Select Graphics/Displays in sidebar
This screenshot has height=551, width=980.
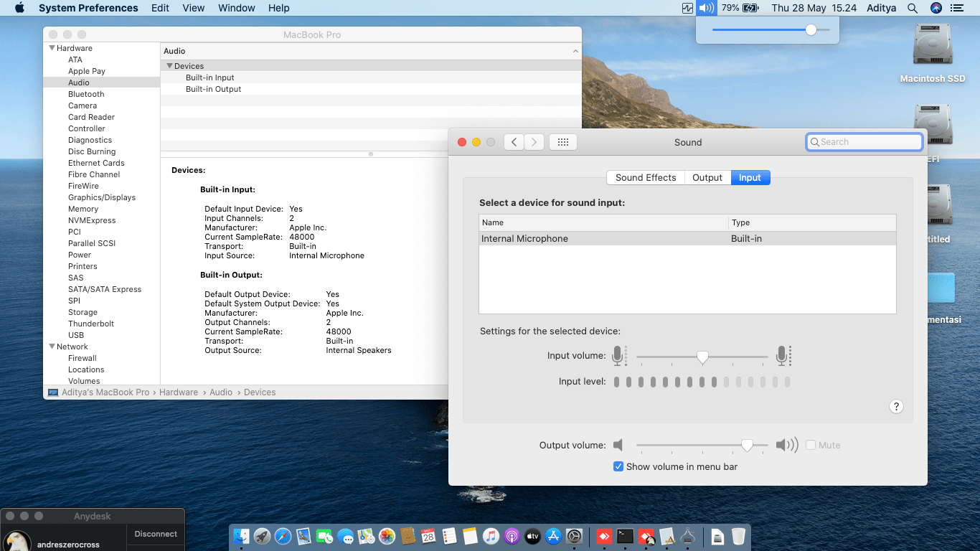coord(102,197)
